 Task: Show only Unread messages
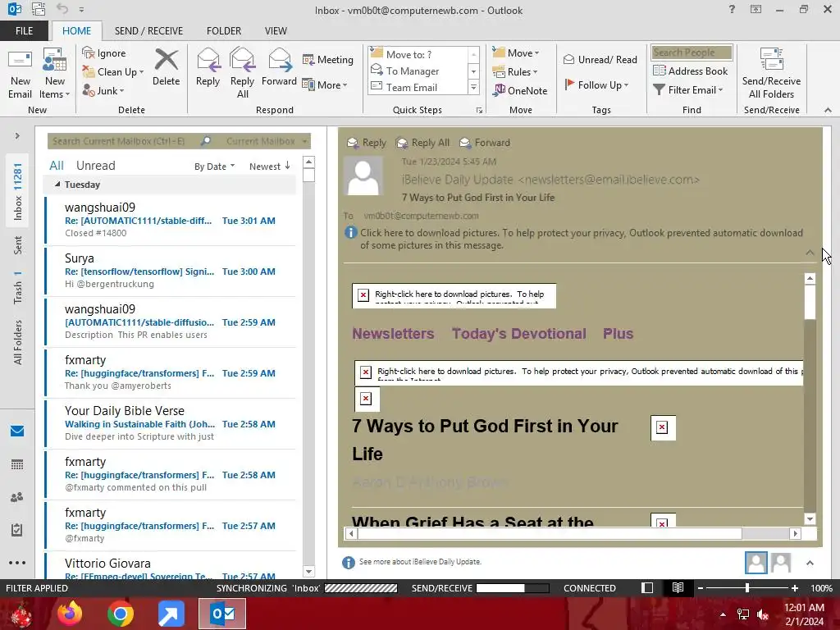[x=95, y=166]
